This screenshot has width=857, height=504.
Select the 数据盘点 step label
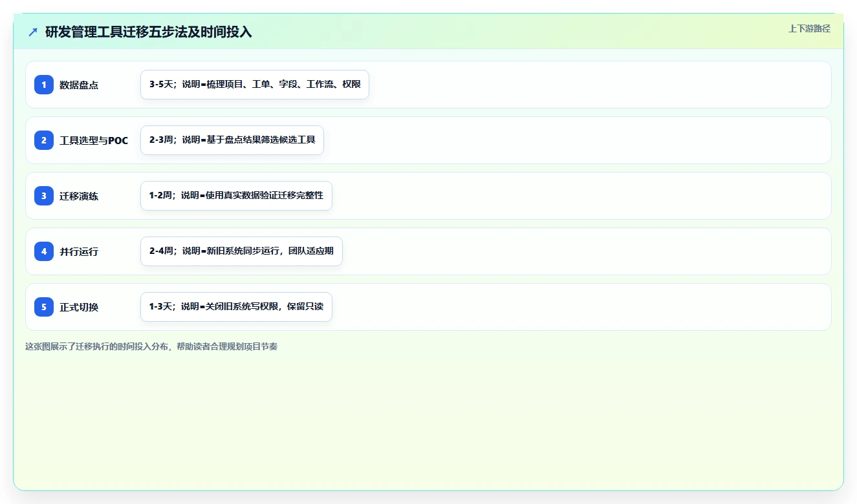(79, 85)
